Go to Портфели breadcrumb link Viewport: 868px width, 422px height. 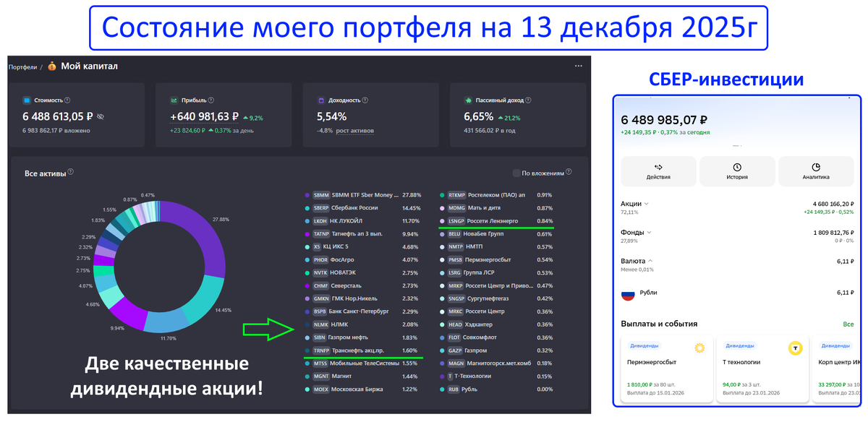(22, 66)
